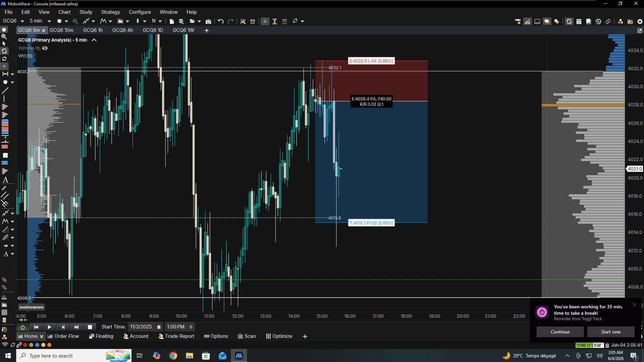Click Start new in Toggl reminder
This screenshot has width=644, height=362.
pos(611,332)
